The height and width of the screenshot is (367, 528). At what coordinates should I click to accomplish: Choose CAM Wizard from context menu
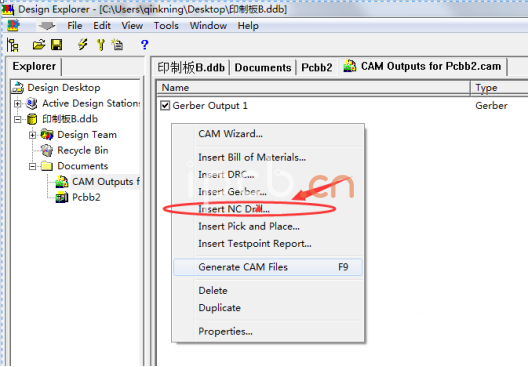pos(230,134)
